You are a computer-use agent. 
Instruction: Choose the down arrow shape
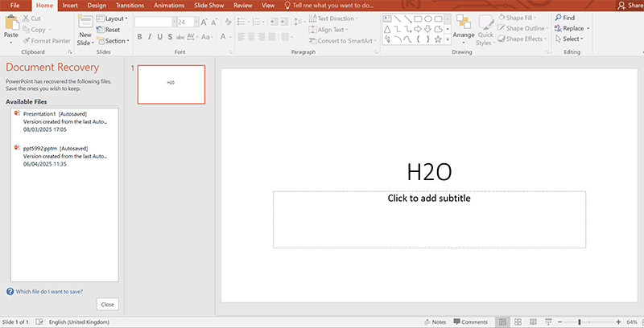click(x=428, y=29)
